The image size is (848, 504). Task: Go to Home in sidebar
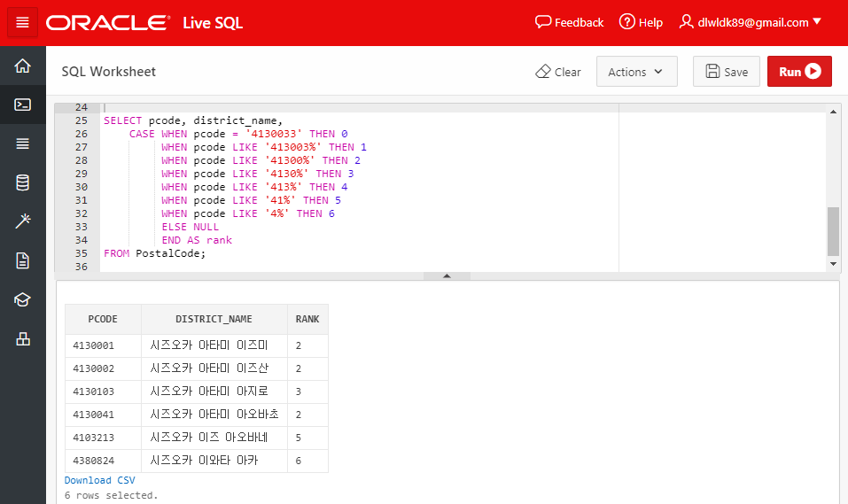click(x=23, y=66)
